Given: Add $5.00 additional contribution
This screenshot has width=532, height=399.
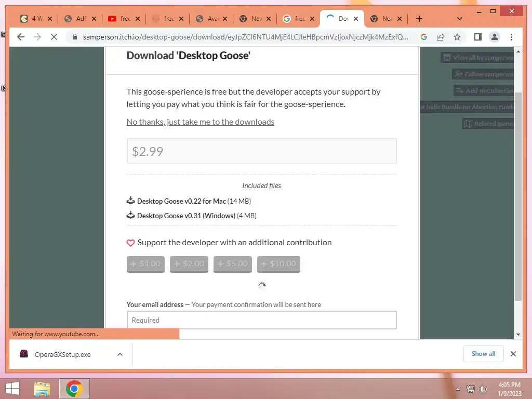Looking at the screenshot, I should pyautogui.click(x=232, y=264).
